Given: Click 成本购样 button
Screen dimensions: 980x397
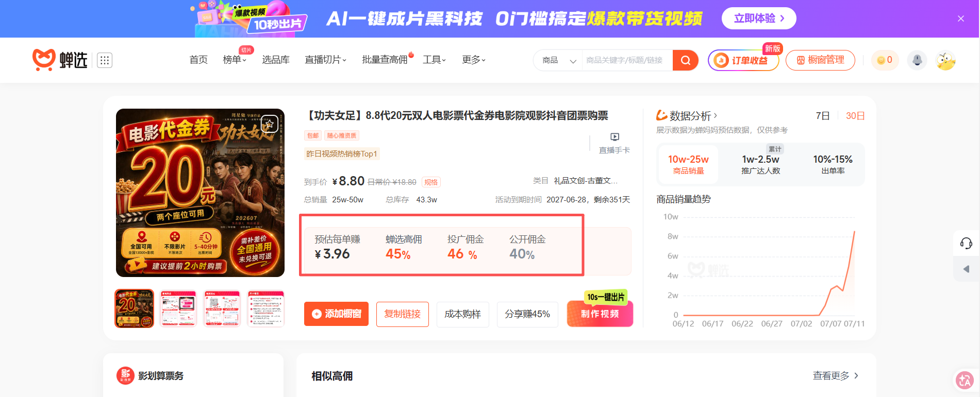Looking at the screenshot, I should [462, 314].
